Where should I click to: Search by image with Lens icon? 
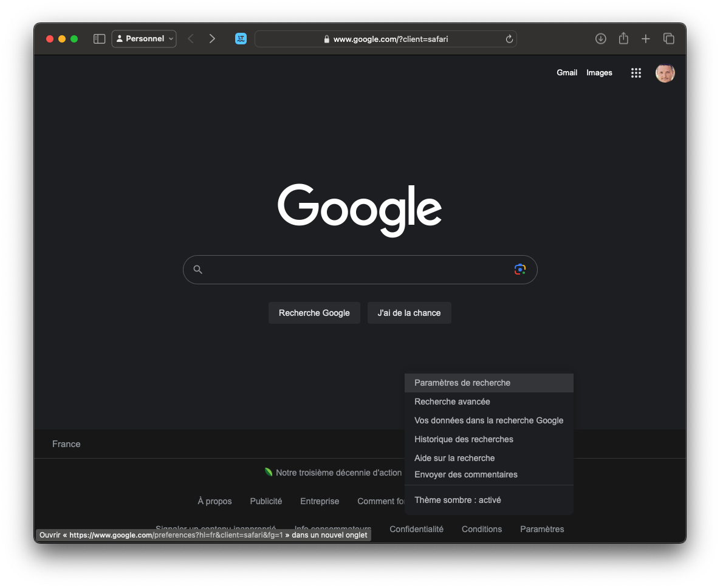pyautogui.click(x=519, y=270)
